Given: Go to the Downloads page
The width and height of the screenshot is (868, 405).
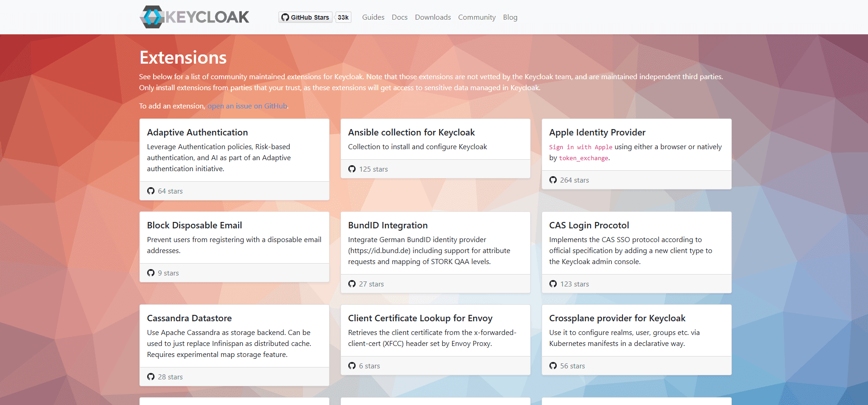Looking at the screenshot, I should pyautogui.click(x=432, y=17).
